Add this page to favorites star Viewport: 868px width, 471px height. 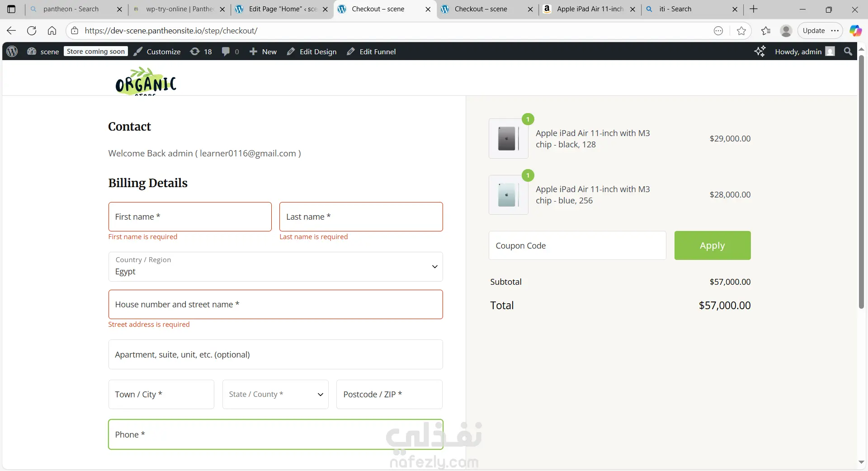[741, 31]
